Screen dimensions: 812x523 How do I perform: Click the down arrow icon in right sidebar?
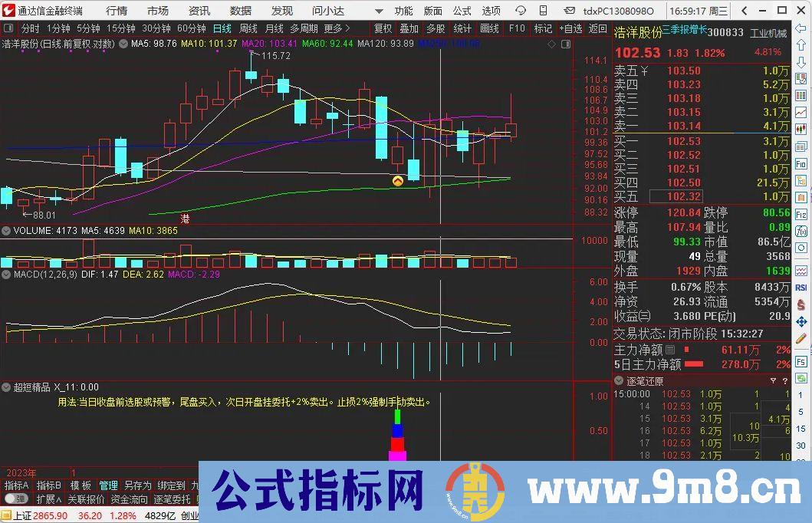(800, 62)
